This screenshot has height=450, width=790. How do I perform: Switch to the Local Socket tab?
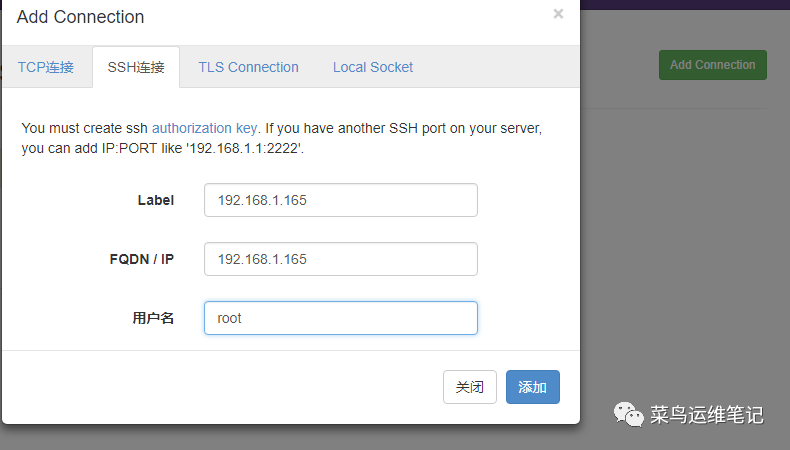pyautogui.click(x=373, y=67)
